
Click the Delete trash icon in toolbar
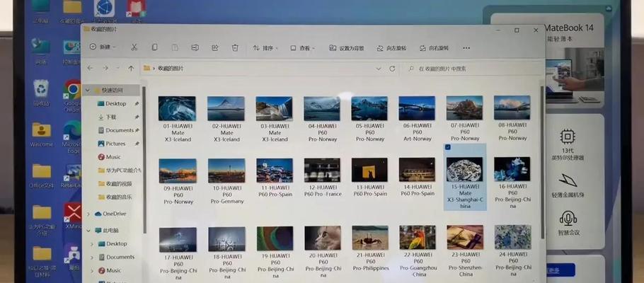pos(235,47)
